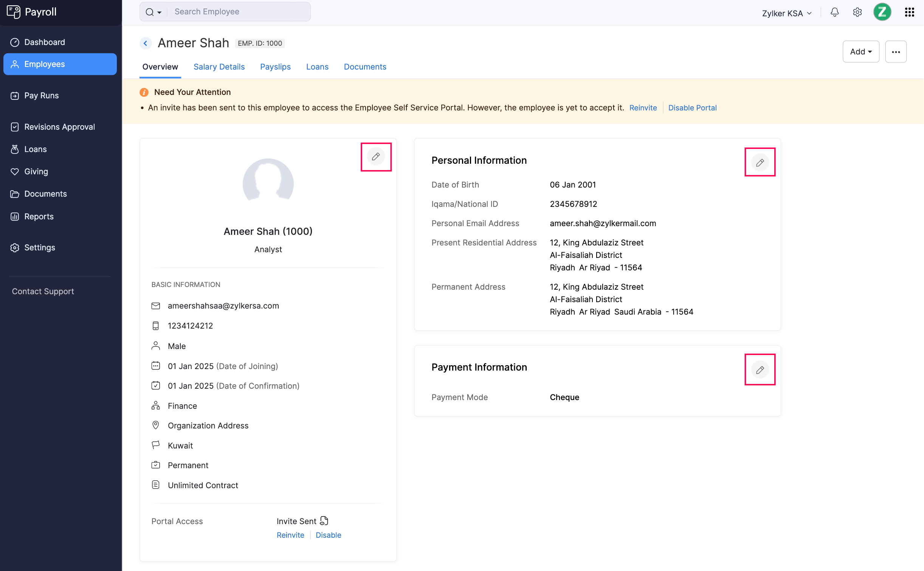Edit Payment Information via pencil icon
The width and height of the screenshot is (924, 571).
click(x=760, y=370)
